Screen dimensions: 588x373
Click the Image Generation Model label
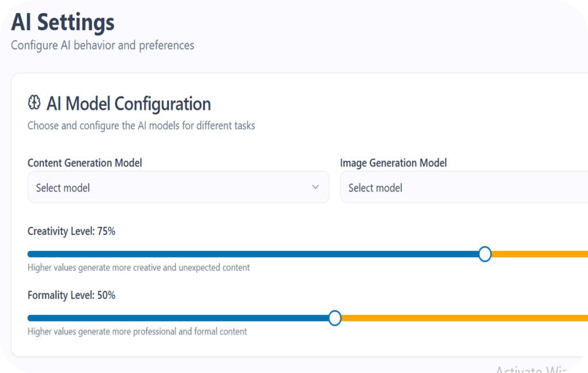click(393, 163)
